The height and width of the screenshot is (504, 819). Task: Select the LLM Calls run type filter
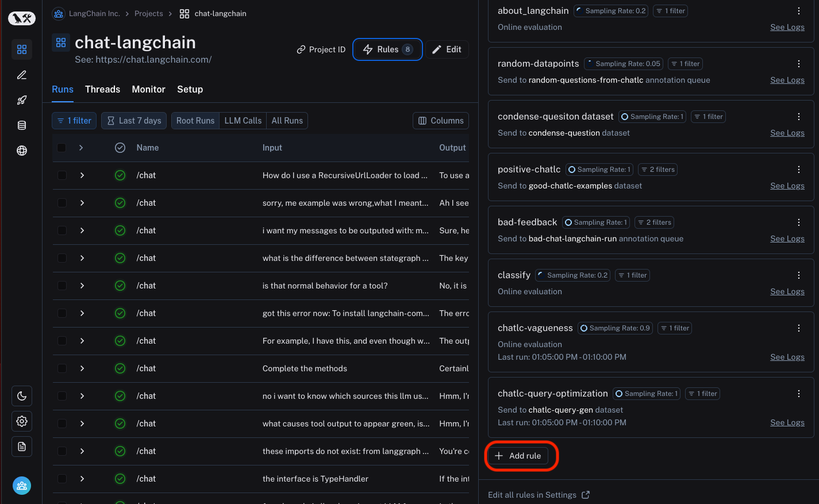(243, 121)
